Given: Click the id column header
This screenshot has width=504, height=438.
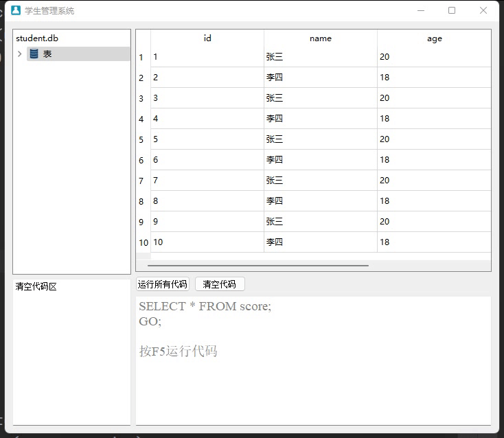Looking at the screenshot, I should click(207, 38).
